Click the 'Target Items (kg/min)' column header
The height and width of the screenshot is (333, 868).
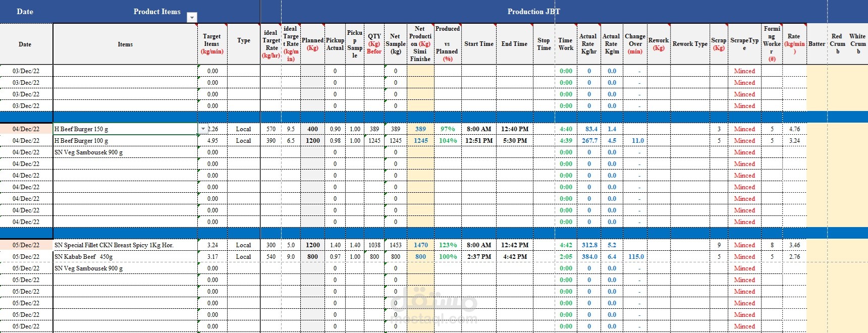click(x=212, y=44)
